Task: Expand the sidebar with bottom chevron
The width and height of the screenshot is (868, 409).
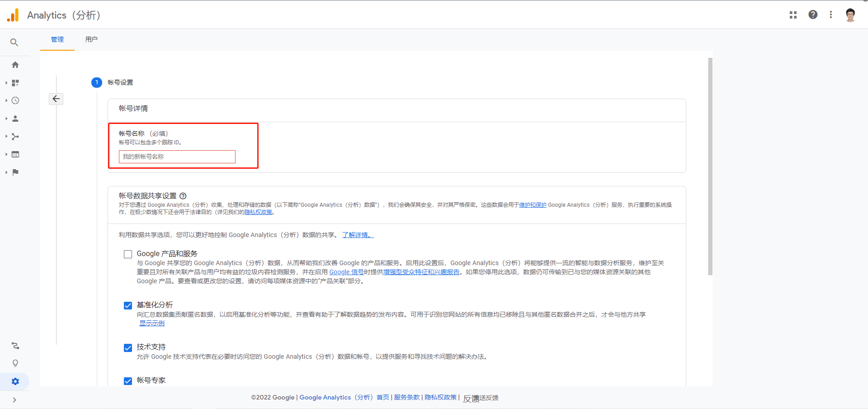Action: pos(14,400)
